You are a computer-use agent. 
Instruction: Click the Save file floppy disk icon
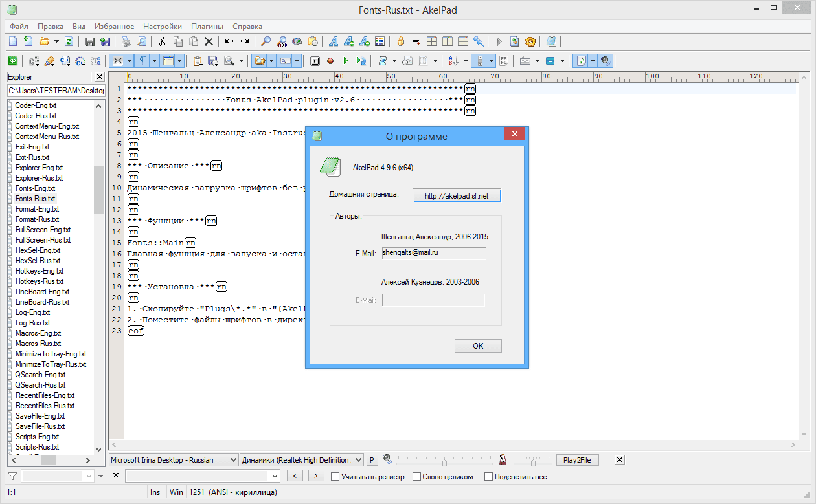point(90,41)
